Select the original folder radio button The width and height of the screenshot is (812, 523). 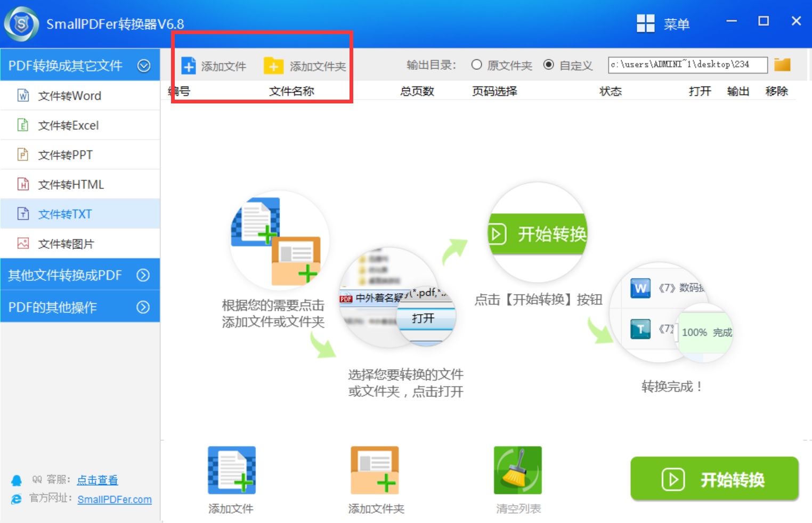click(x=476, y=65)
